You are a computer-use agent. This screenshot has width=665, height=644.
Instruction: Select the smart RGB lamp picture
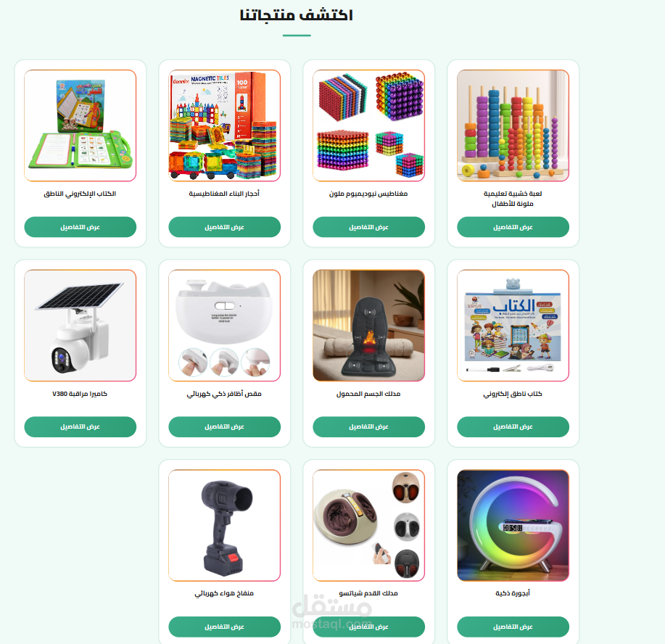tap(513, 525)
